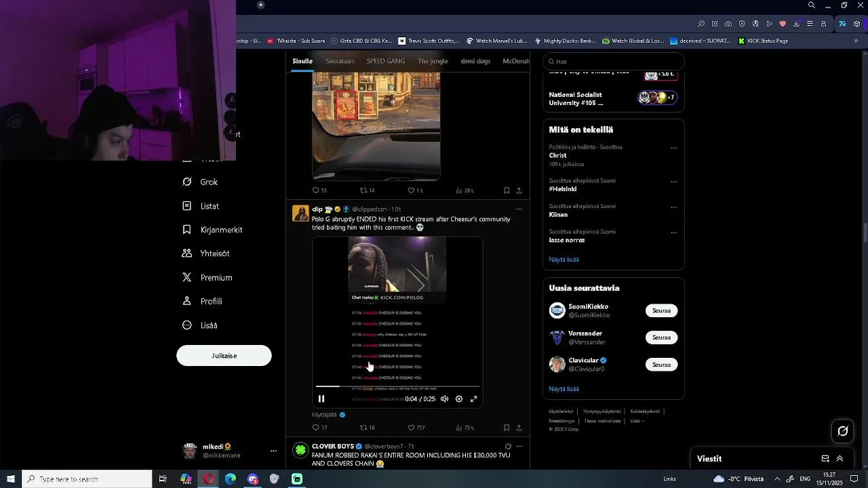The width and height of the screenshot is (868, 488).
Task: Follow Clavicular
Action: [661, 365]
